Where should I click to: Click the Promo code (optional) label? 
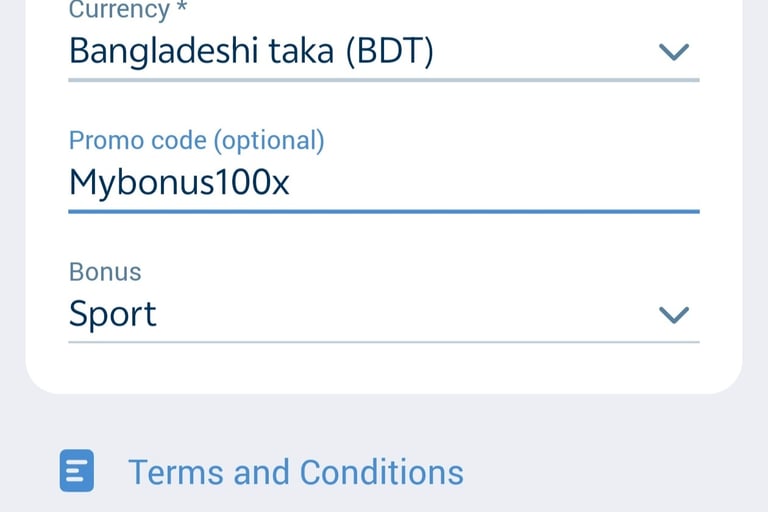(x=196, y=141)
